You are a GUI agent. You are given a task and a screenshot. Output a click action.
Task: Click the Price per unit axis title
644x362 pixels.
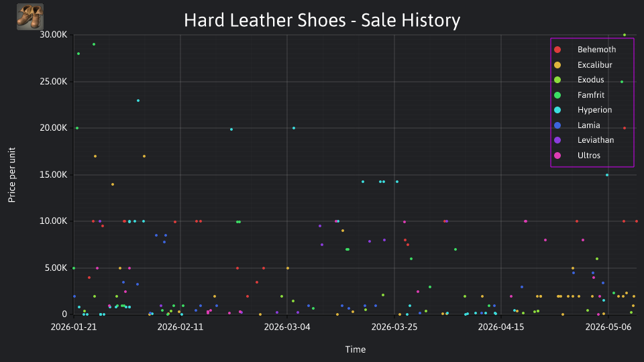(x=11, y=175)
